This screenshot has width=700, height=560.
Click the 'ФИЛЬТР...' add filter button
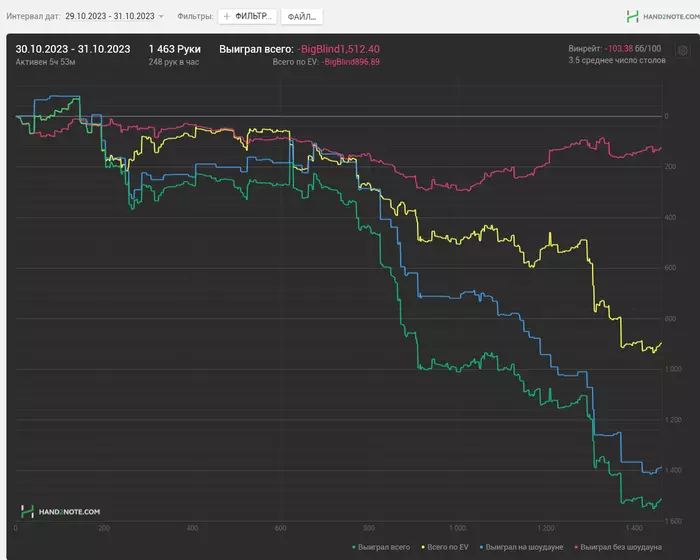[x=245, y=17]
